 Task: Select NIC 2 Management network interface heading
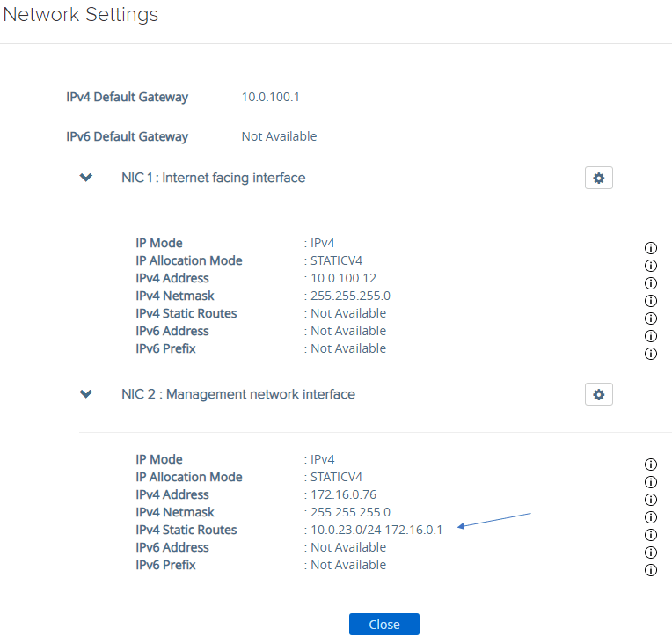point(237,394)
